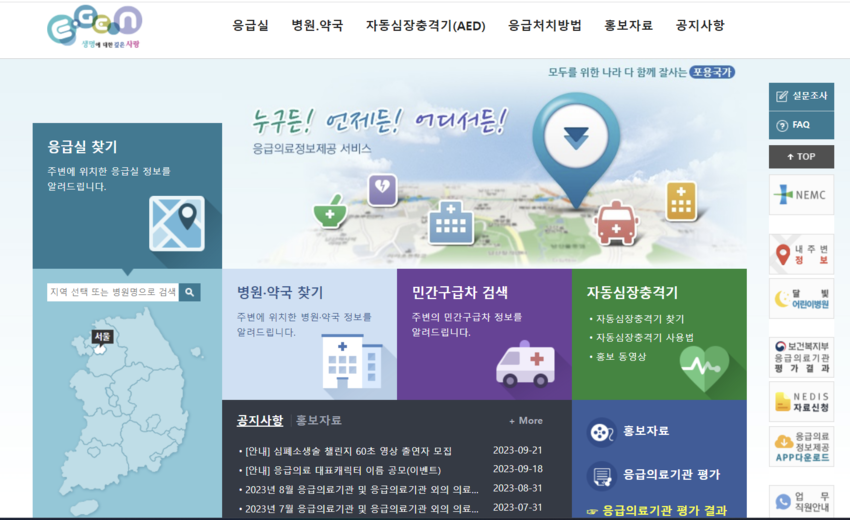
Task: Open the 설문조사 survey sidebar button
Action: pyautogui.click(x=801, y=97)
